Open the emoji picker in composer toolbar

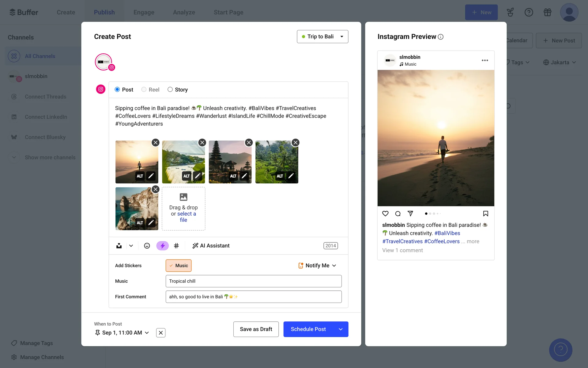tap(147, 246)
